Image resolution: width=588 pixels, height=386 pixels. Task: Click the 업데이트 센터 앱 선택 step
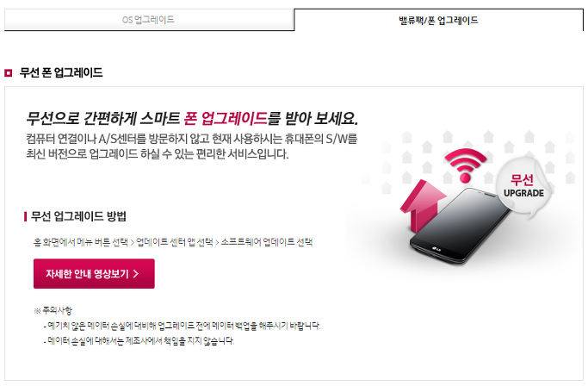point(175,242)
